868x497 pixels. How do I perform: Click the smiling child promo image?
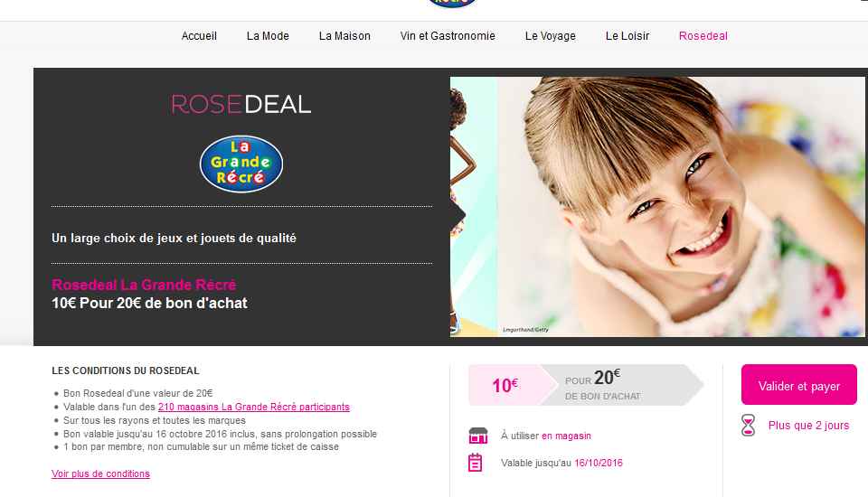(657, 207)
